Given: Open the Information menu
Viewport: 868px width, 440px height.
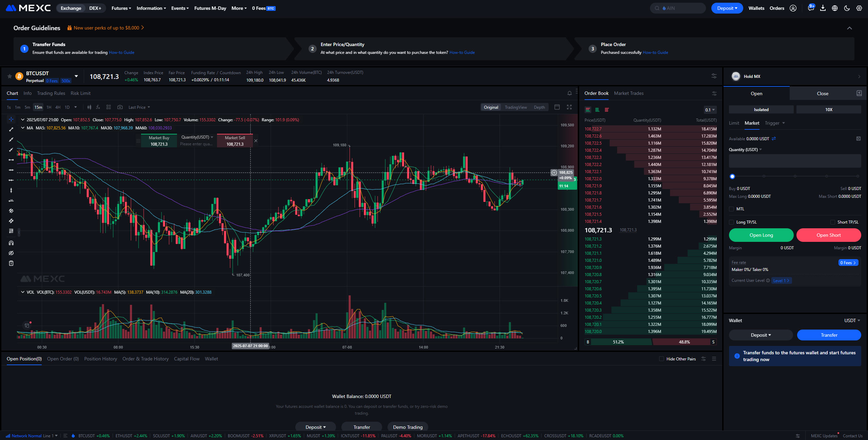Looking at the screenshot, I should (151, 8).
